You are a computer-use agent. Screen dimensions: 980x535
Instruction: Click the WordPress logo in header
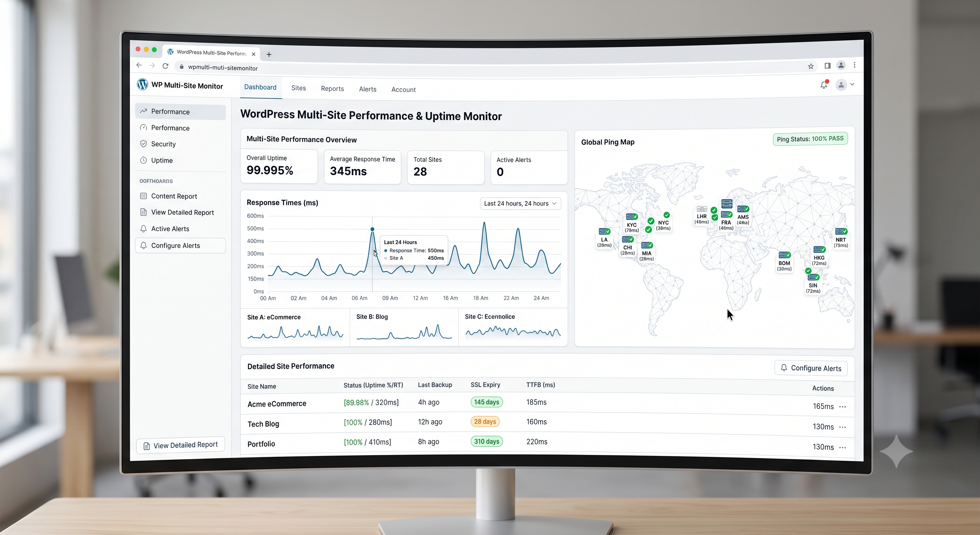142,84
